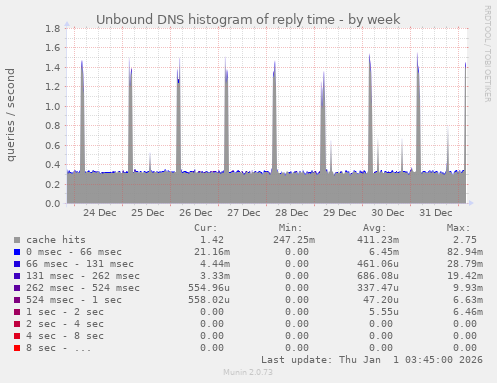Screen dimensions: 497x383
Task: Click the 26 Dec x-axis label
Action: tap(196, 213)
